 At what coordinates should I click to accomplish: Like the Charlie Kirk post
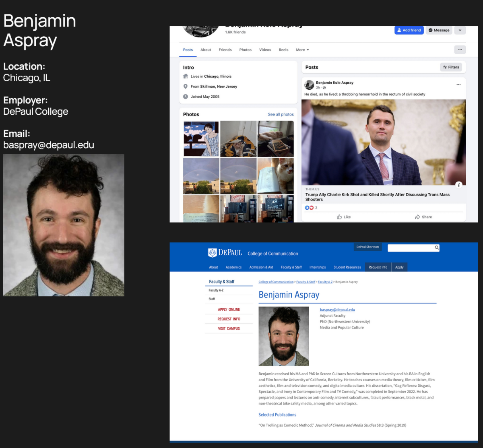point(344,217)
